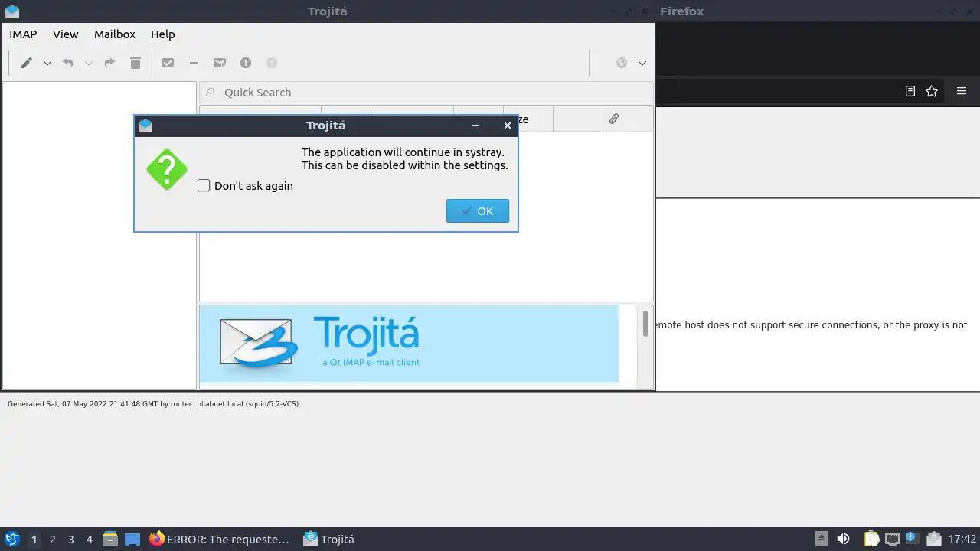Open the Mailbox menu
Image resolution: width=980 pixels, height=551 pixels.
tap(115, 34)
